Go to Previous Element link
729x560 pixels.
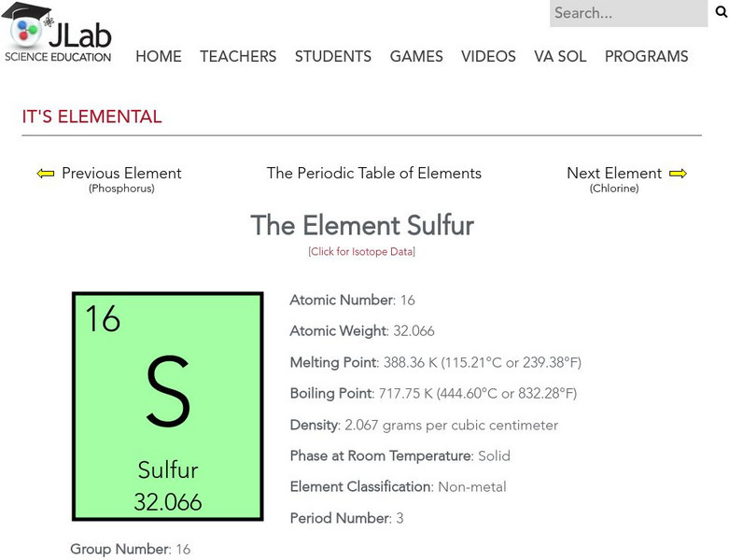(x=121, y=174)
